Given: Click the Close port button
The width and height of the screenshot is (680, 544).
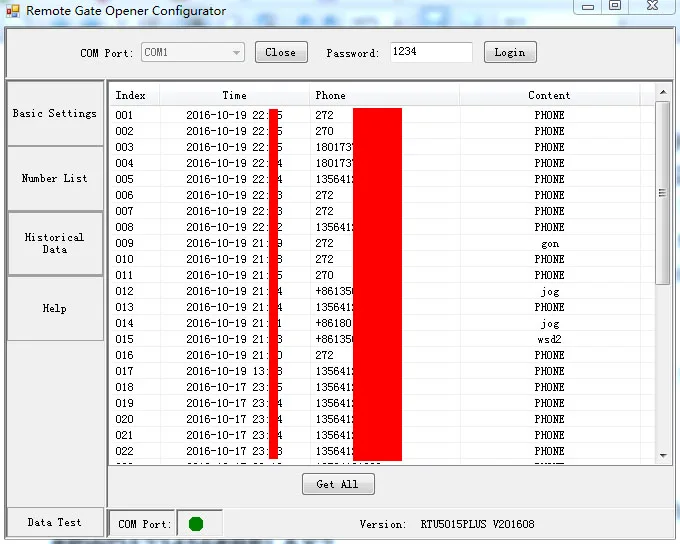Looking at the screenshot, I should [x=281, y=52].
